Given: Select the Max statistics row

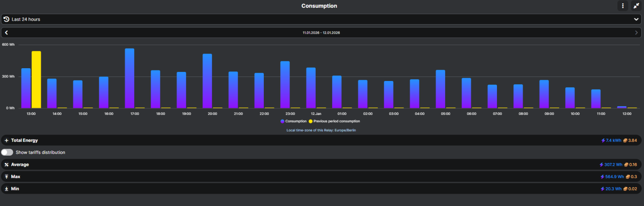Looking at the screenshot, I should click(x=321, y=177).
